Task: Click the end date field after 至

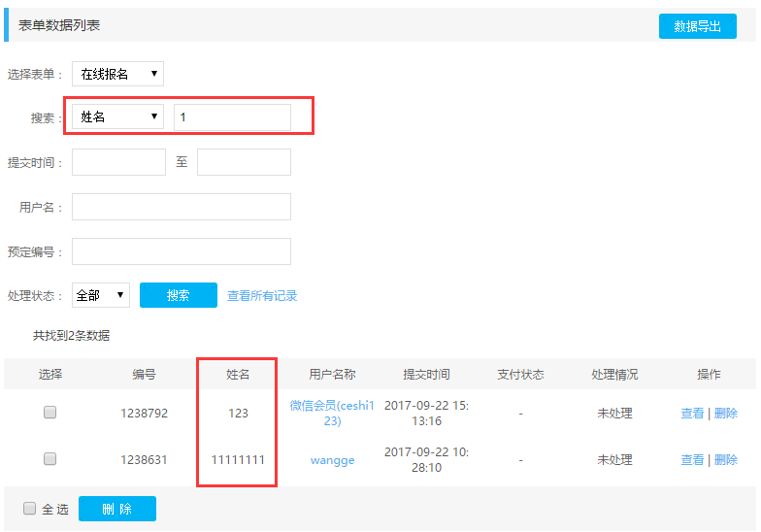Action: point(244,162)
